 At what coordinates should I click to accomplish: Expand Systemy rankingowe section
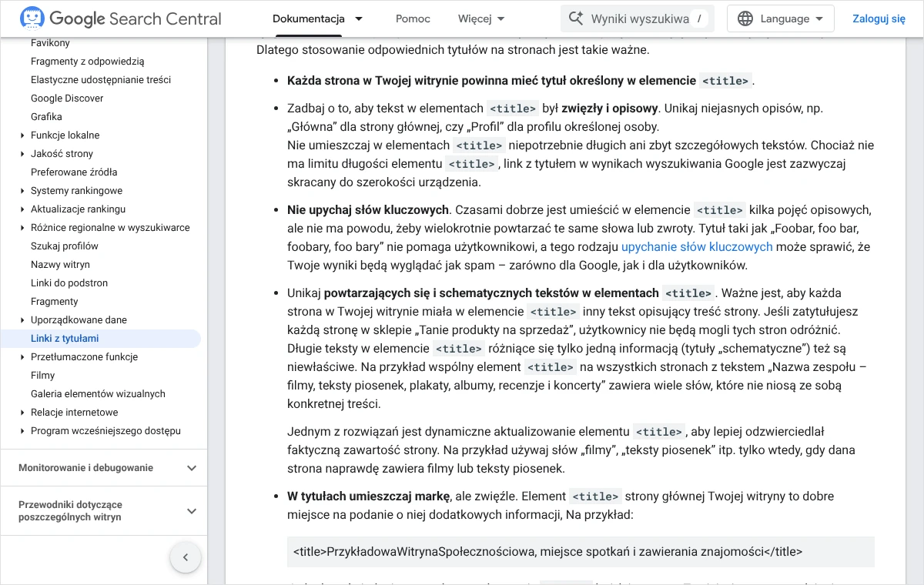(x=22, y=191)
